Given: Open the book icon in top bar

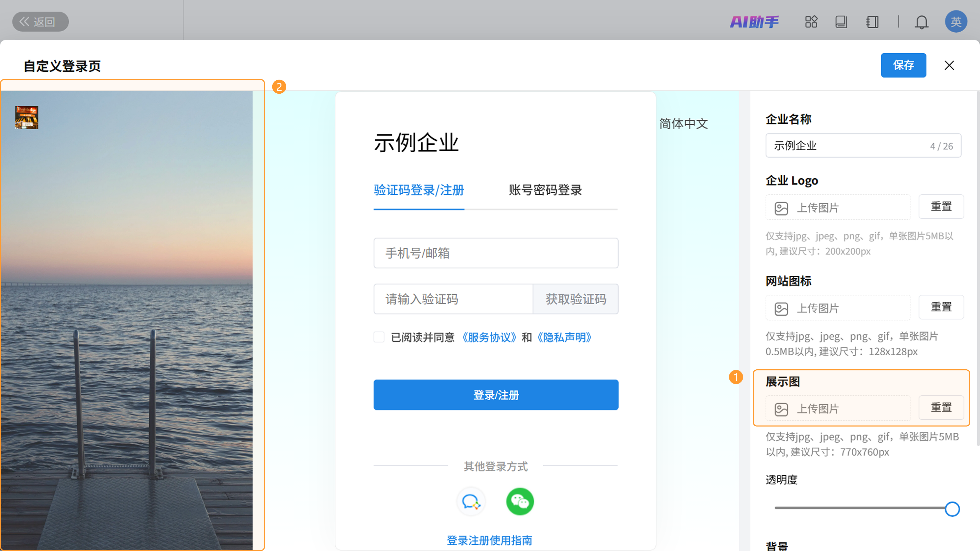Looking at the screenshot, I should [x=841, y=22].
